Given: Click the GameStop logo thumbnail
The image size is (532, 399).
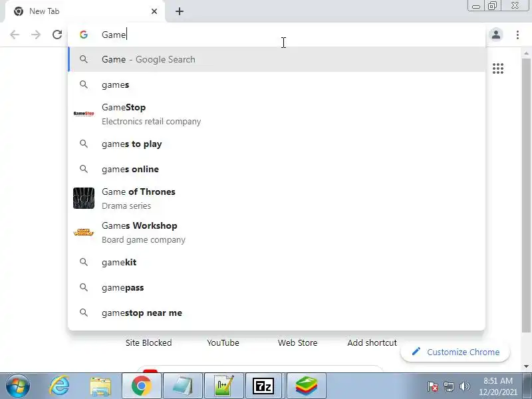Looking at the screenshot, I should (x=84, y=114).
